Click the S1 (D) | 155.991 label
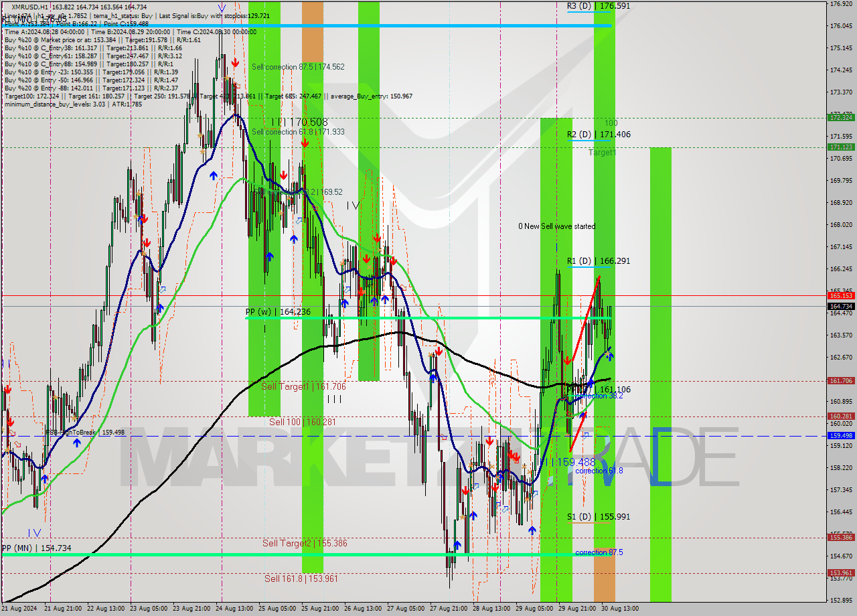 (599, 517)
